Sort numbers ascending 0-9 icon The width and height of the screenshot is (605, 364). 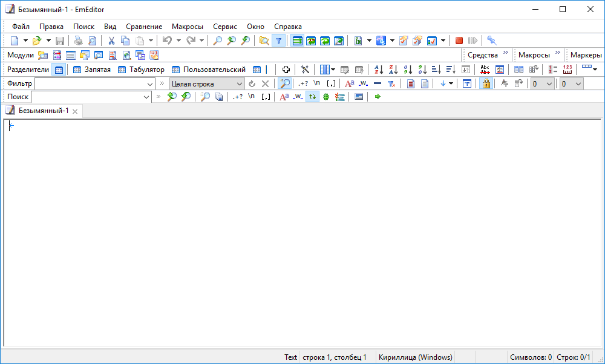pyautogui.click(x=408, y=70)
